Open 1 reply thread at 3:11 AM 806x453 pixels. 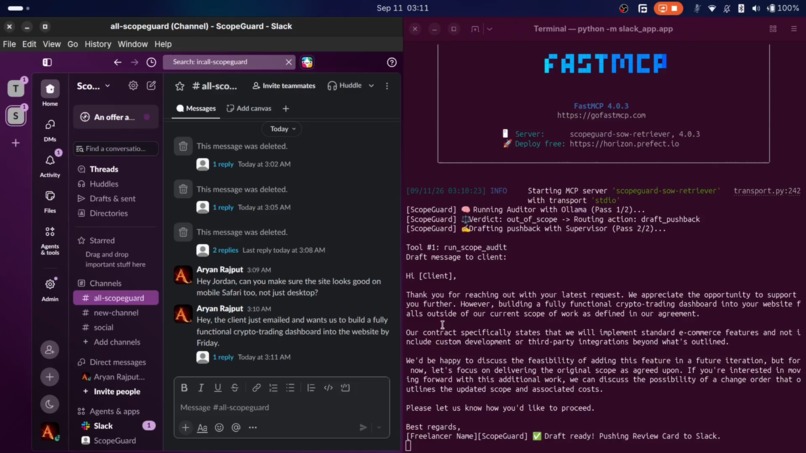[223, 357]
